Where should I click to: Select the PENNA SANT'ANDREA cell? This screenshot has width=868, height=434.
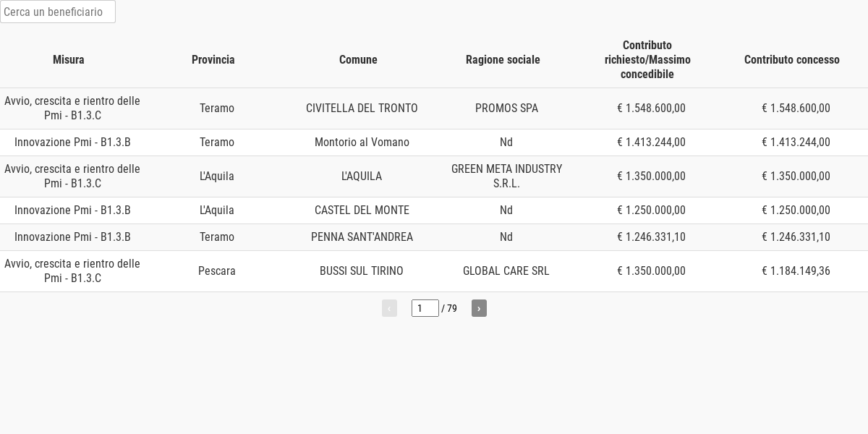pos(362,237)
